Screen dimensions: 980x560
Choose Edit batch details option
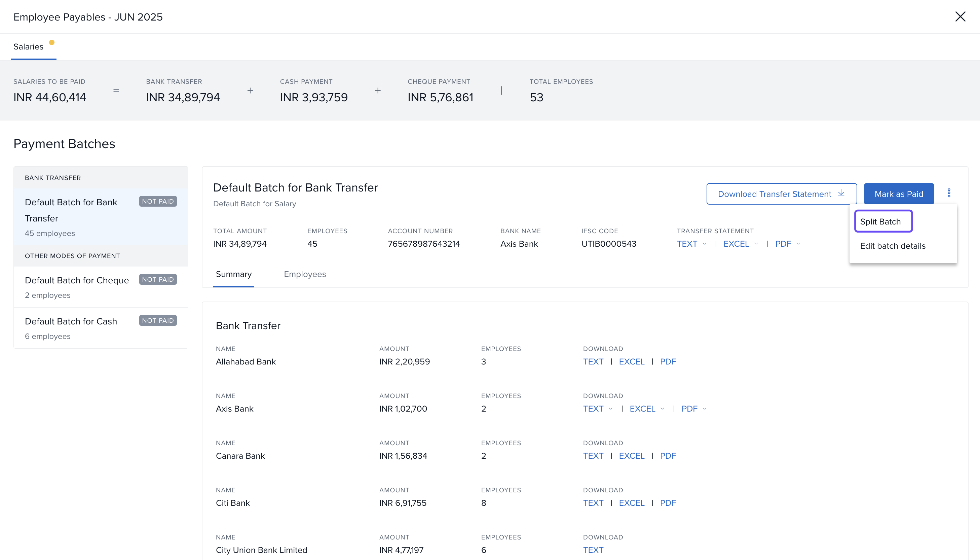[892, 246]
